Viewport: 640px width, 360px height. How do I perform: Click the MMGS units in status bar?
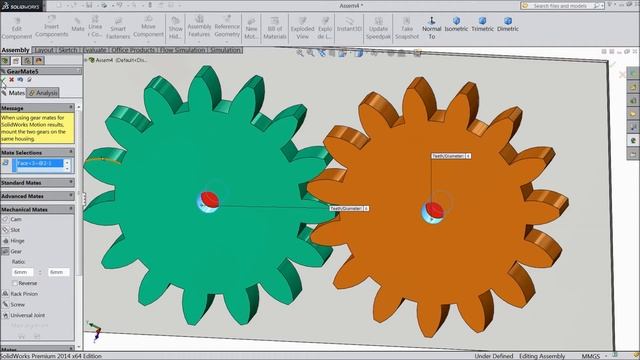pyautogui.click(x=590, y=356)
